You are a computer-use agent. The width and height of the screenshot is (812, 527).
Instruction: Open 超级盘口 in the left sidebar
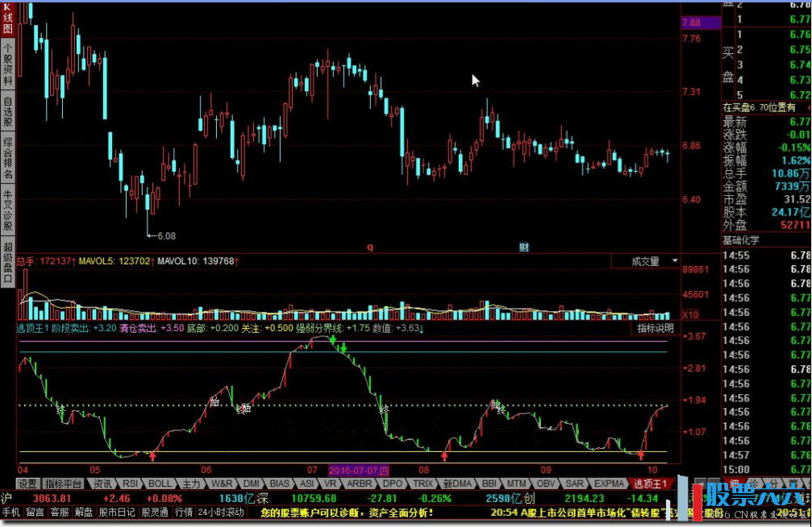(x=7, y=262)
